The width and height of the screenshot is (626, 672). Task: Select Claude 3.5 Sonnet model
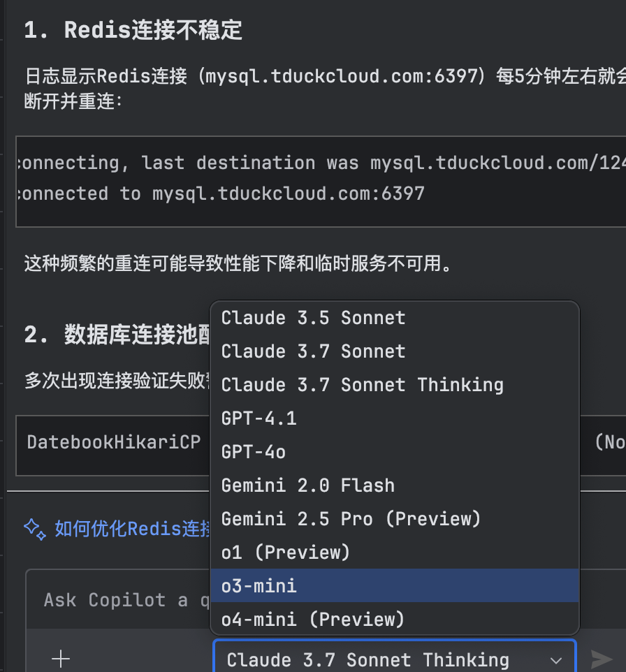pos(395,318)
